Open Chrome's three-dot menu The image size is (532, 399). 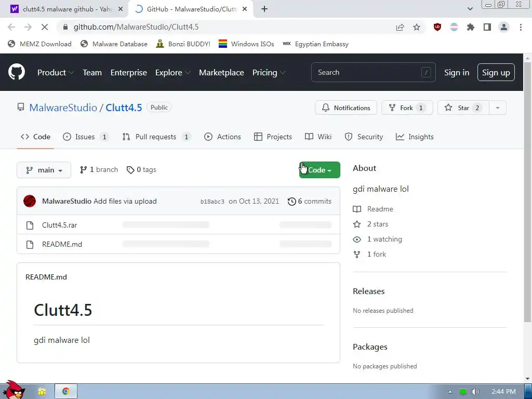[521, 27]
